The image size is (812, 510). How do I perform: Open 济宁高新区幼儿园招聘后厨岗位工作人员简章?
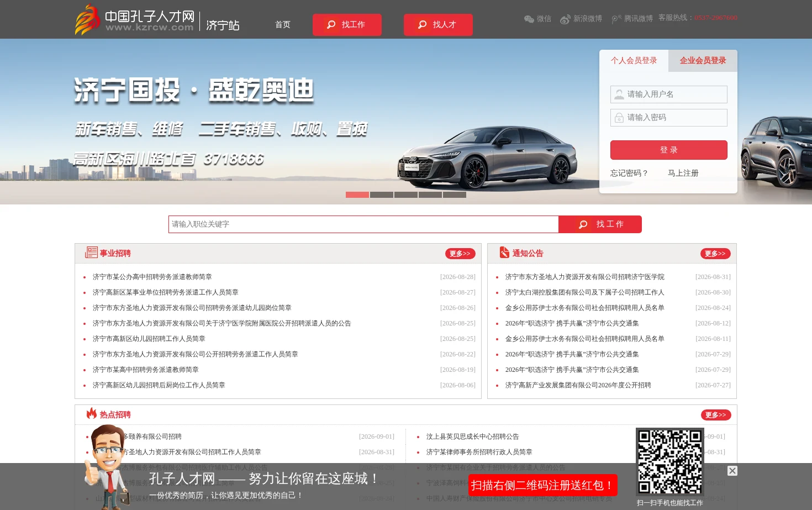(x=159, y=385)
